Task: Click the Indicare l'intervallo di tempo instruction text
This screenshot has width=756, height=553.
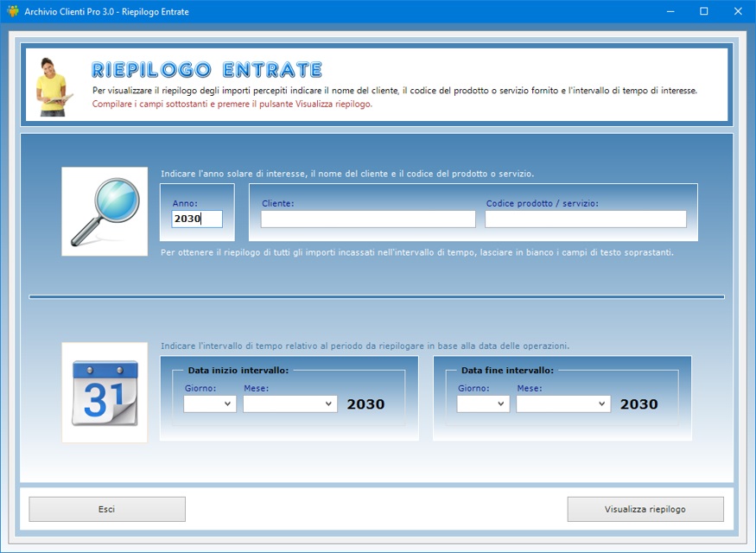Action: pos(365,346)
